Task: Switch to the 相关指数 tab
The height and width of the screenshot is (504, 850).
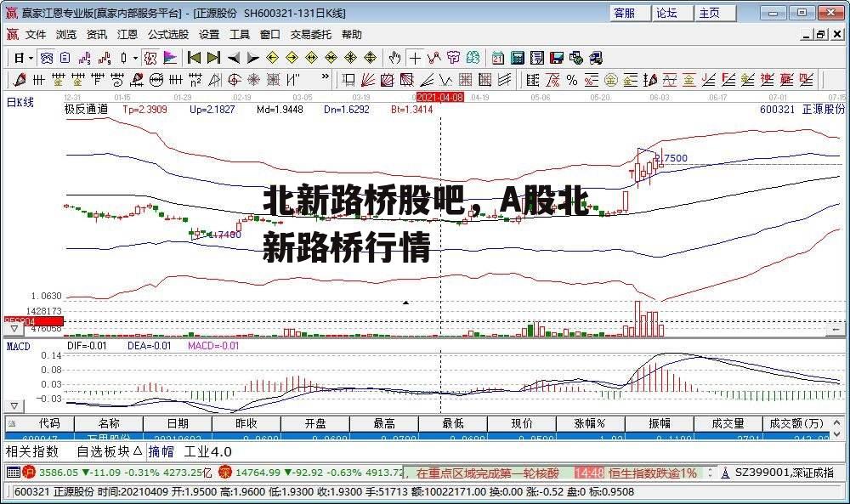Action: (x=32, y=451)
